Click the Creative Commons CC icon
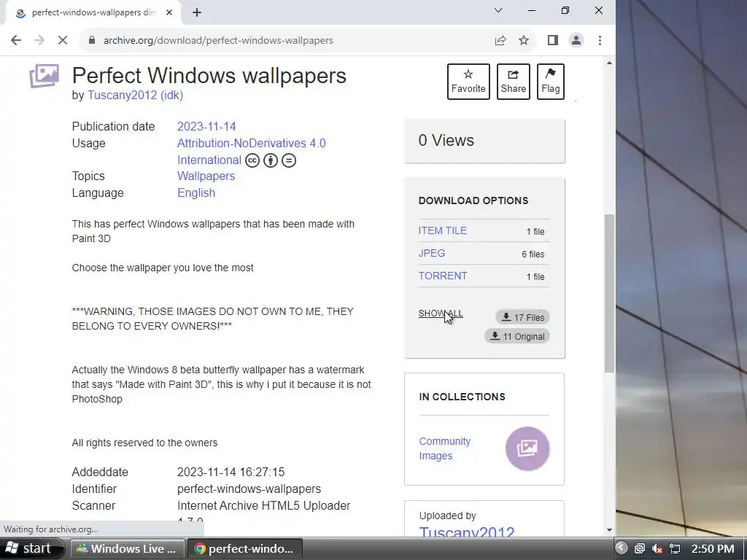Screen dimensions: 747x560 252,160
